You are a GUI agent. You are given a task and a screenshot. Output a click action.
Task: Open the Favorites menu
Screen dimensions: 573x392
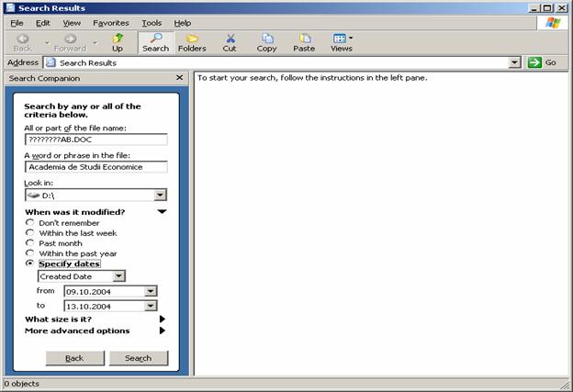tap(110, 22)
